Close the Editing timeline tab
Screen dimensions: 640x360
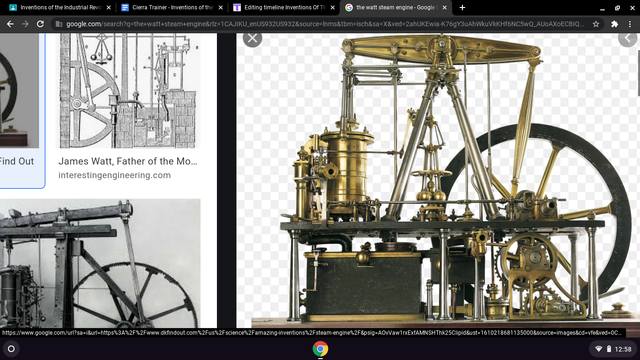pyautogui.click(x=332, y=7)
